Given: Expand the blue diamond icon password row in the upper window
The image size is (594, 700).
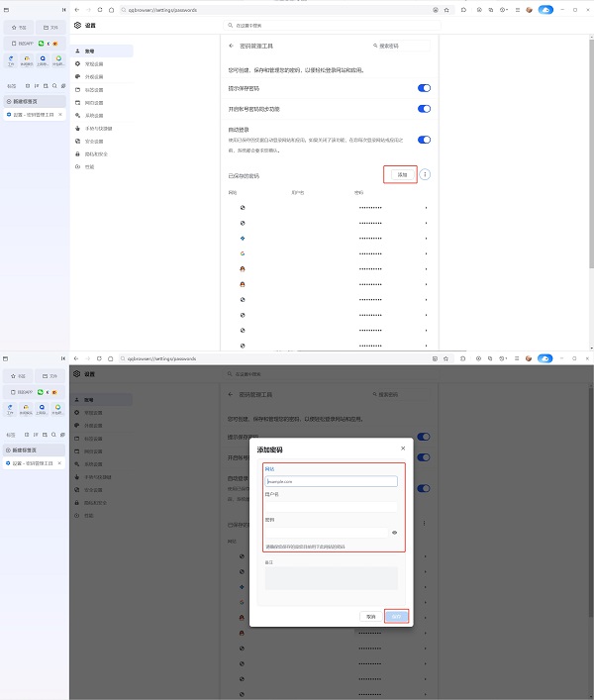Looking at the screenshot, I should 427,239.
